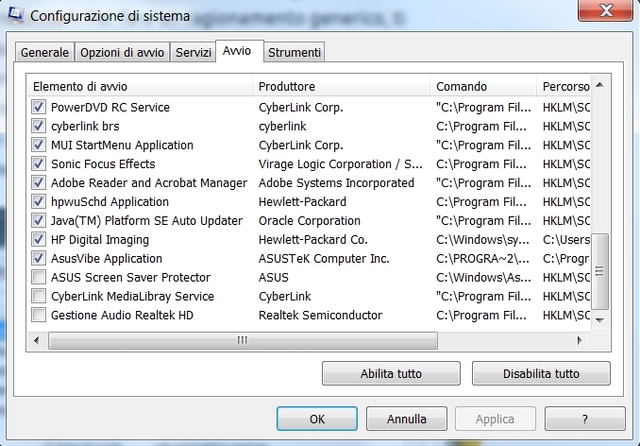Uncheck the PowerDVD RC Service checkbox
Image resolution: width=640 pixels, height=446 pixels.
tap(39, 107)
